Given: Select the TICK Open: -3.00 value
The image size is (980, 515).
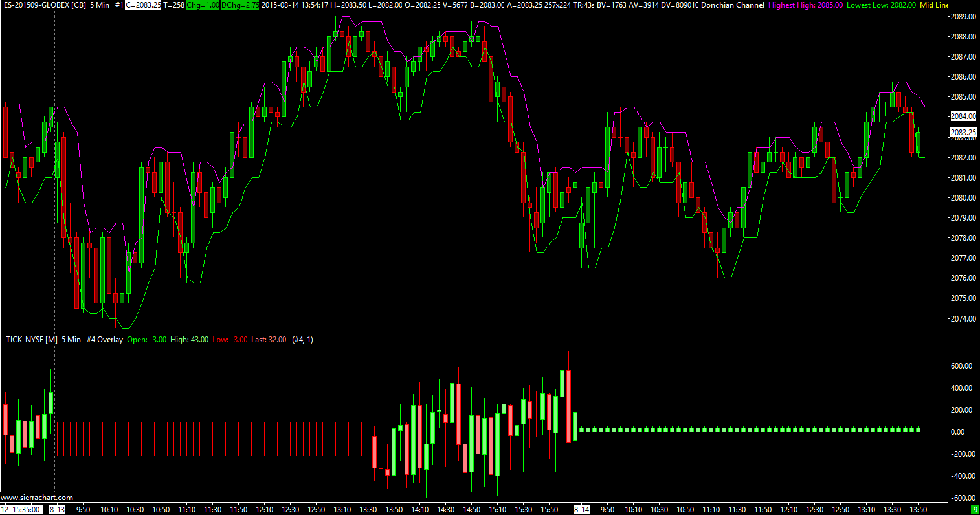Looking at the screenshot, I should (x=147, y=340).
